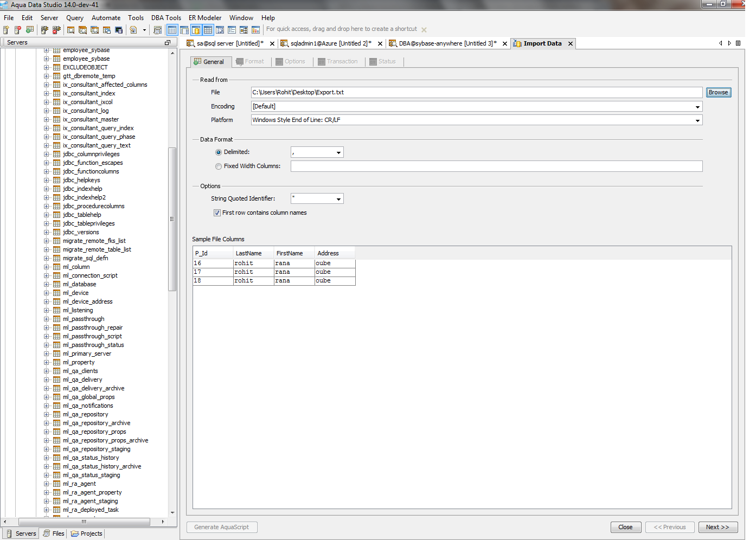Click the sqladmin1@Azure tab query icon

(x=284, y=43)
